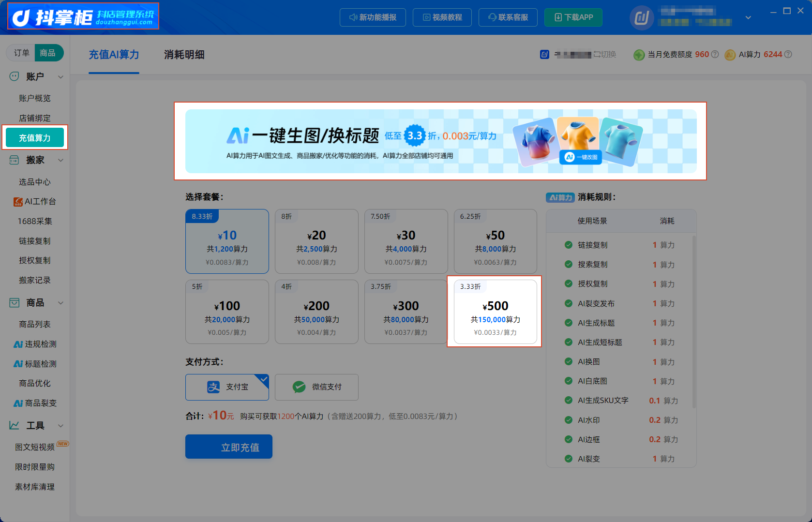
Task: Open AI工作台 with 1688 icon
Action: coord(34,201)
